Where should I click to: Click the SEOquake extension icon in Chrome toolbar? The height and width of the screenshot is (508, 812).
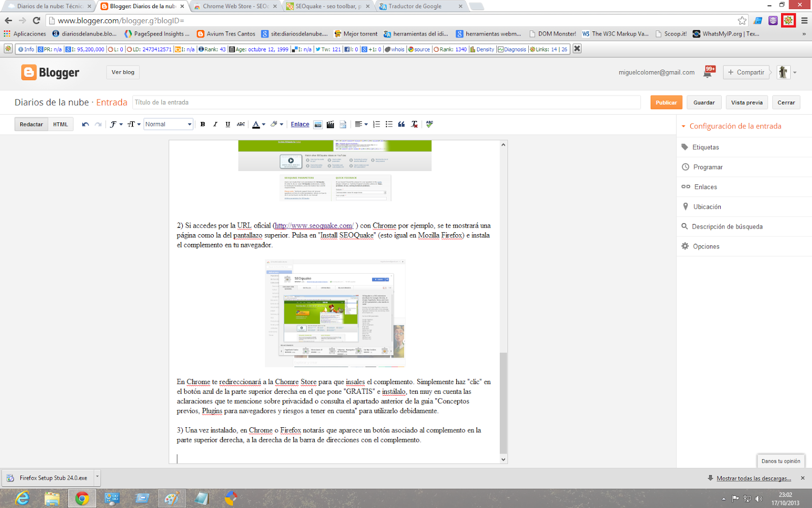click(788, 20)
